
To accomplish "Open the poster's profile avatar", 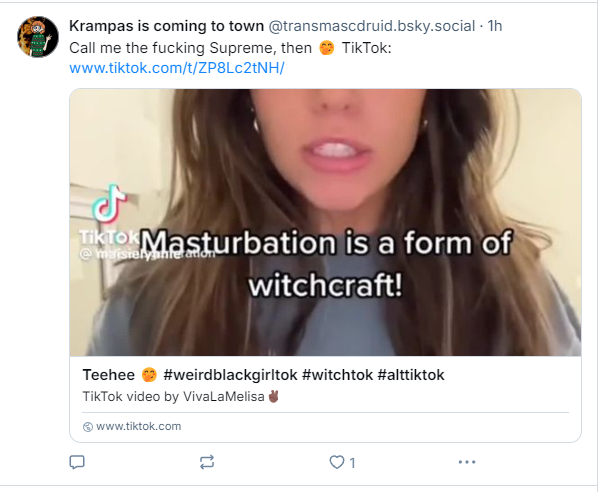I will coord(38,37).
